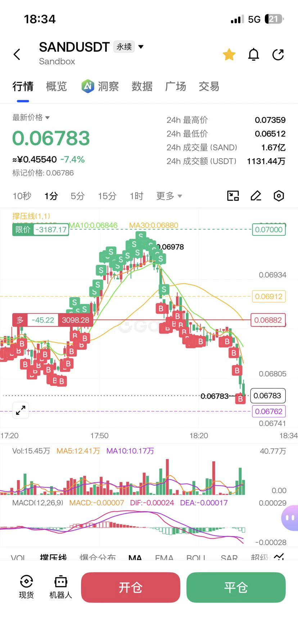Select the 1分 timeframe
The image size is (298, 644).
point(51,196)
